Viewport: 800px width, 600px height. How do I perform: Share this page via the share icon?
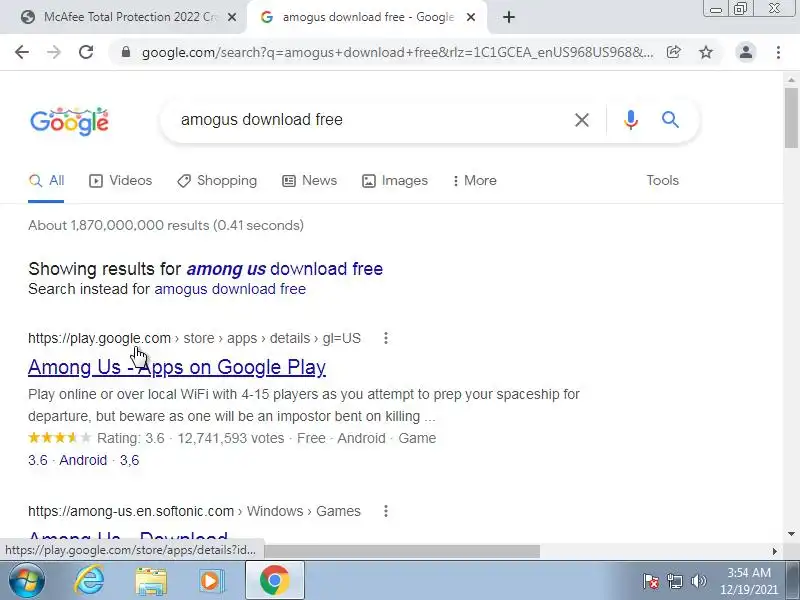(x=673, y=52)
